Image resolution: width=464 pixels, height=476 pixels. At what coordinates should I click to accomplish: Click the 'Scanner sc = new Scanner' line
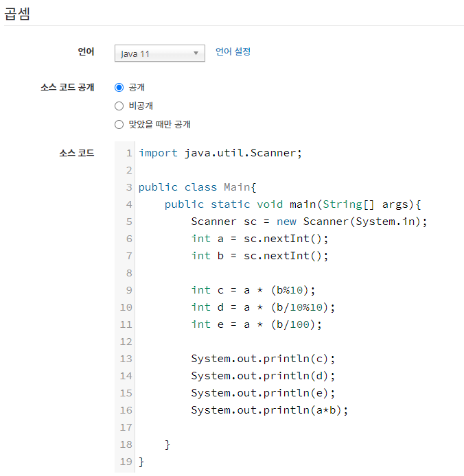coord(309,222)
